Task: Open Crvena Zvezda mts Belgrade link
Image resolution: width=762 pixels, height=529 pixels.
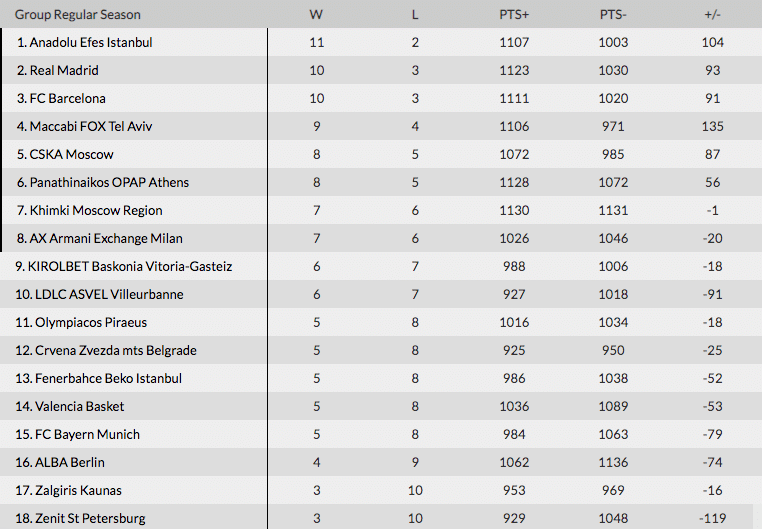Action: 112,351
